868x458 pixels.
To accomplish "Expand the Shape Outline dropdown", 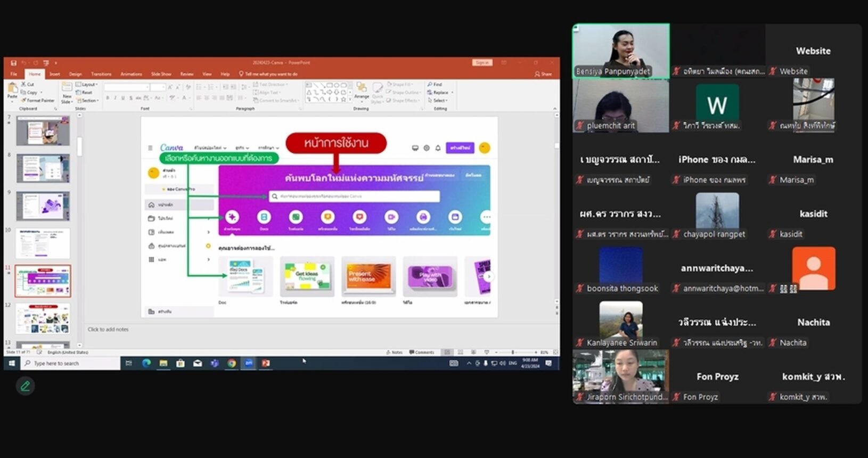I will [x=404, y=92].
